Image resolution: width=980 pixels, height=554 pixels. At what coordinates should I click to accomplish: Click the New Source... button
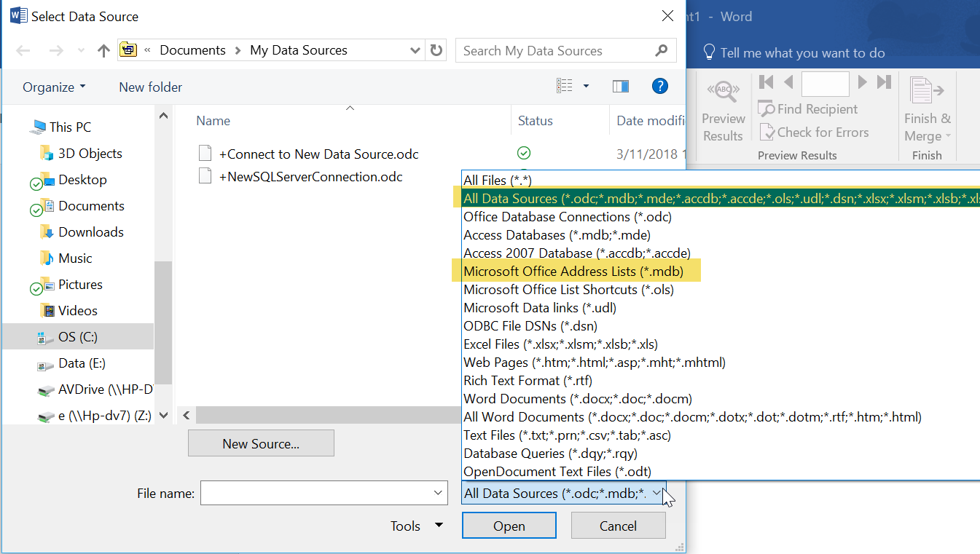tap(261, 443)
